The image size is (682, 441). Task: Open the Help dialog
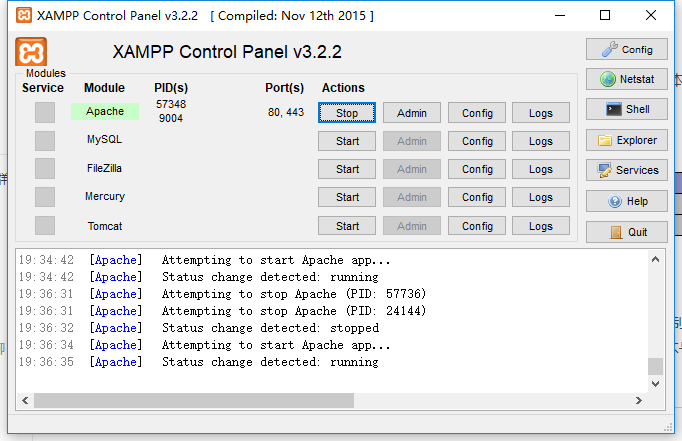click(626, 201)
